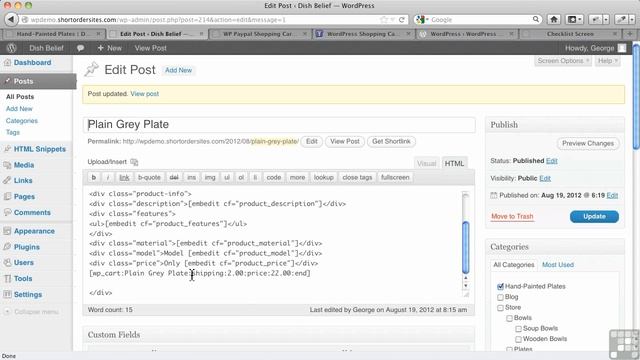Screen dimensions: 640x360
Task: Open the + New admin bar menu
Action: (x=109, y=48)
